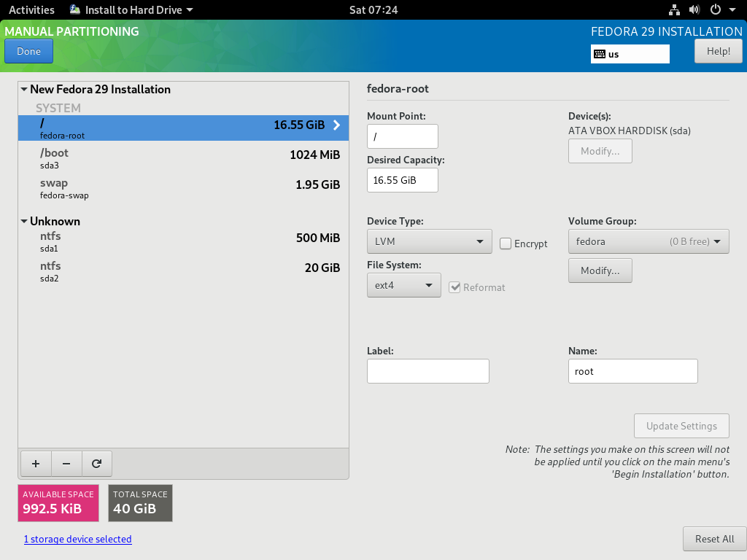This screenshot has height=560, width=747.
Task: Click the us keyboard layout indicator
Action: 630,54
